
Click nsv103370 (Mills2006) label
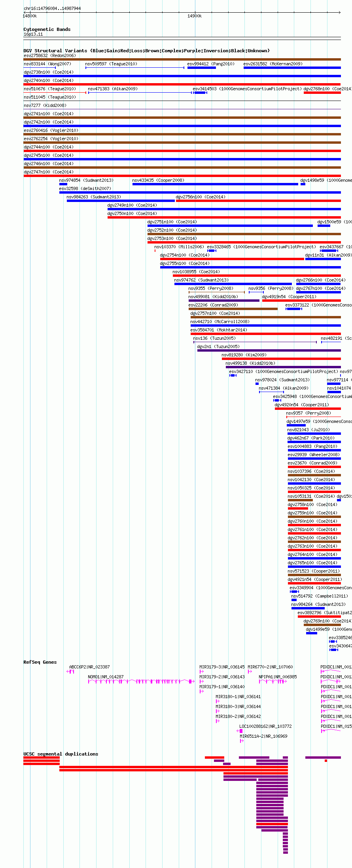tap(180, 247)
